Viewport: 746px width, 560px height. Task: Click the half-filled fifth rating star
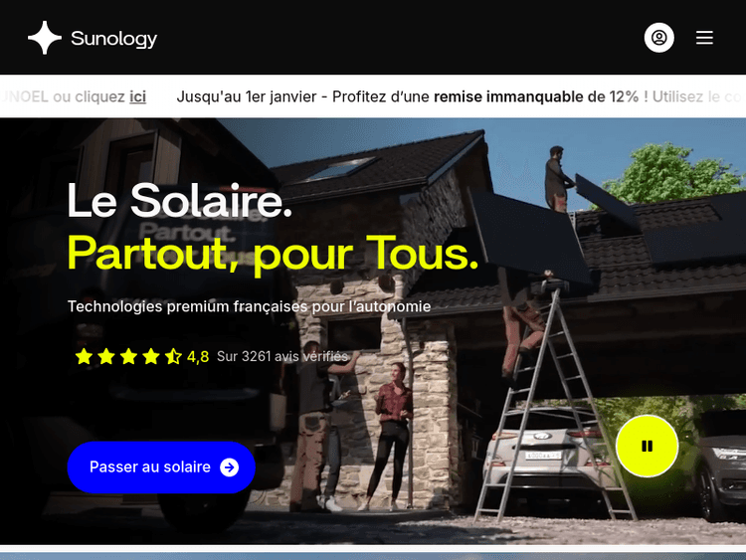173,356
